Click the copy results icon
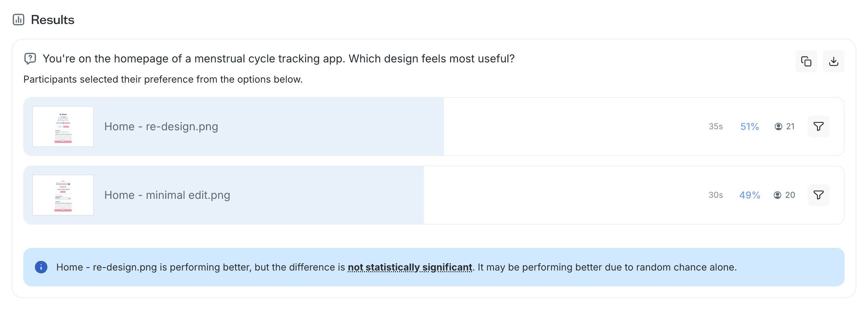868x312 pixels. pos(806,62)
